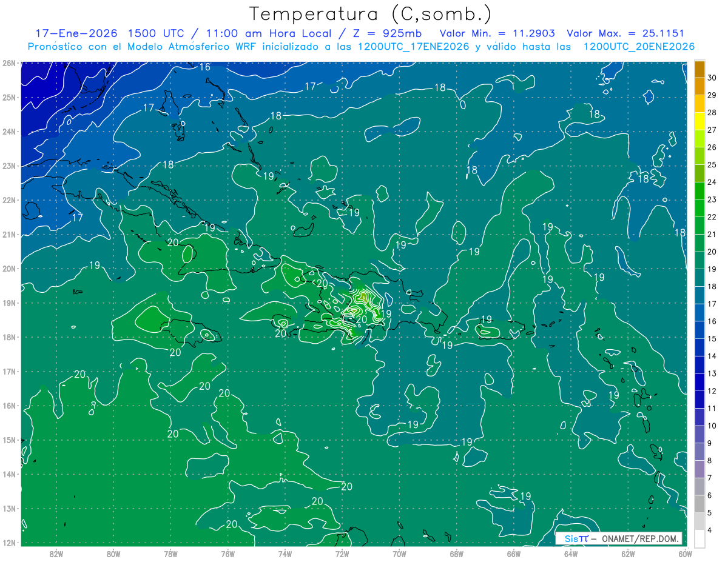728x562 pixels.
Task: Click the purple colorbar segment between 7 and 8
Action: [699, 470]
